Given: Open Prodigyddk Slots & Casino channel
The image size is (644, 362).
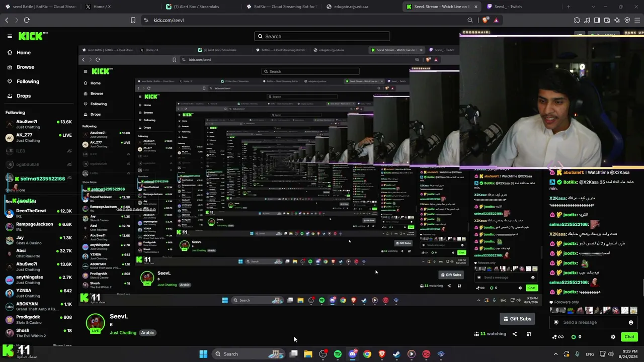Looking at the screenshot, I should coord(39,319).
